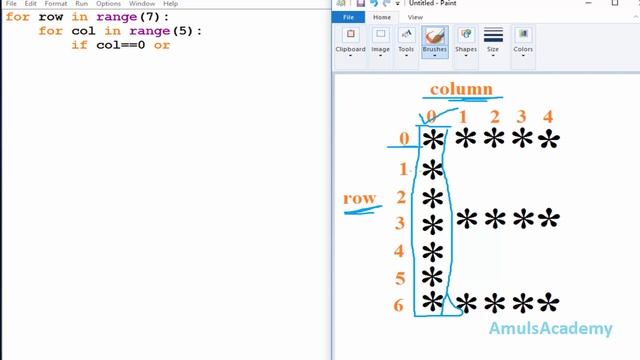Expand the Brushes dropdown arrow

coord(435,56)
